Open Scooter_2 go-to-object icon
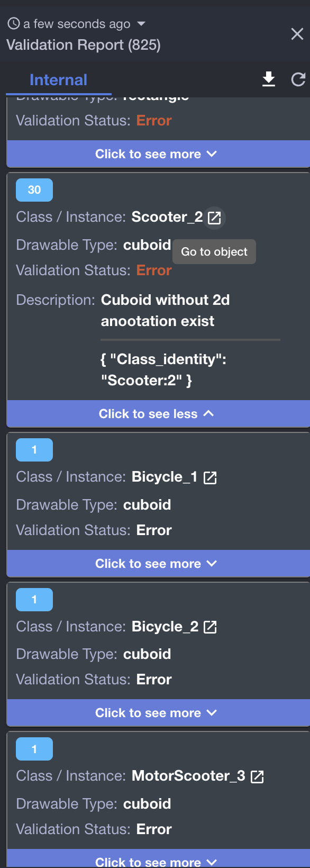 click(214, 218)
